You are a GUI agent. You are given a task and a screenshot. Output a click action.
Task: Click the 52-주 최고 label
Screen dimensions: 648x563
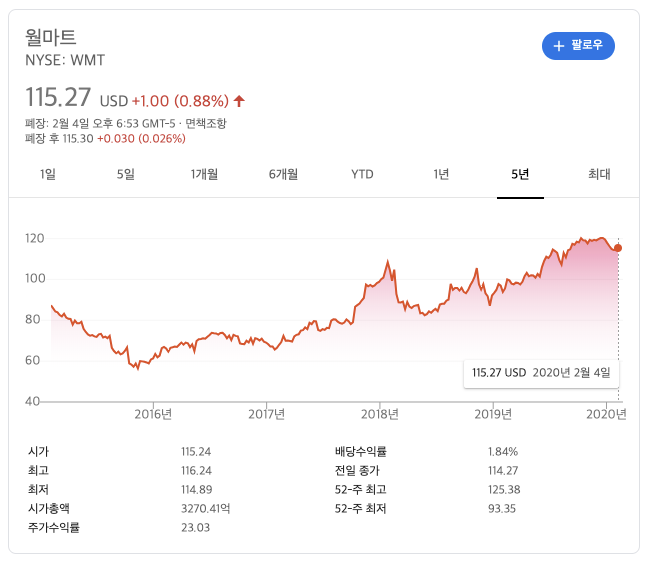coord(360,489)
